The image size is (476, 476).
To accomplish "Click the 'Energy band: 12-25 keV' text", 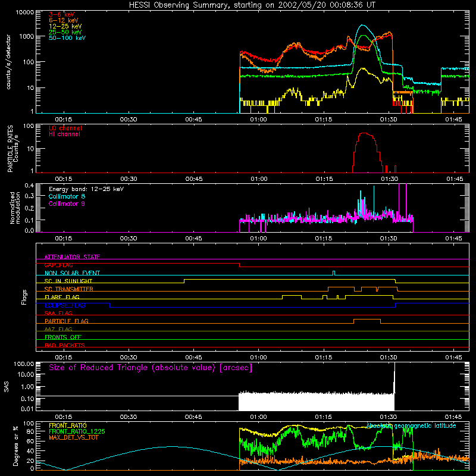I will tap(86, 189).
